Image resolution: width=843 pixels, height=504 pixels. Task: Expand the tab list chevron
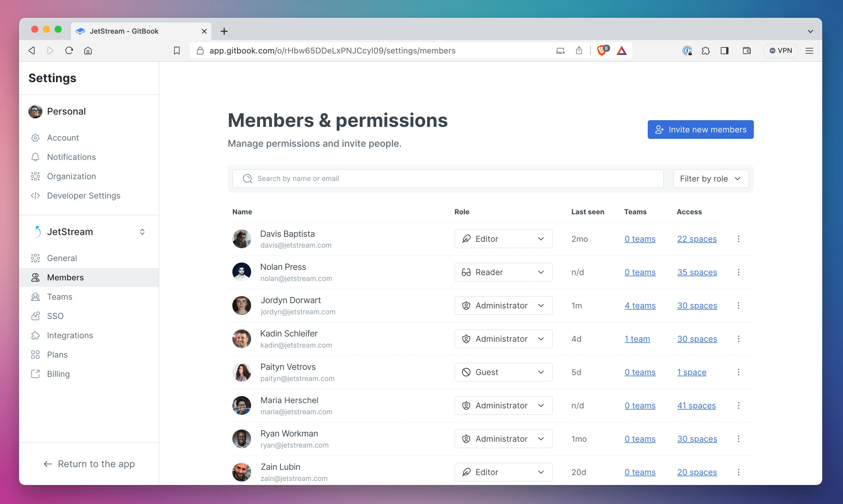tap(810, 31)
